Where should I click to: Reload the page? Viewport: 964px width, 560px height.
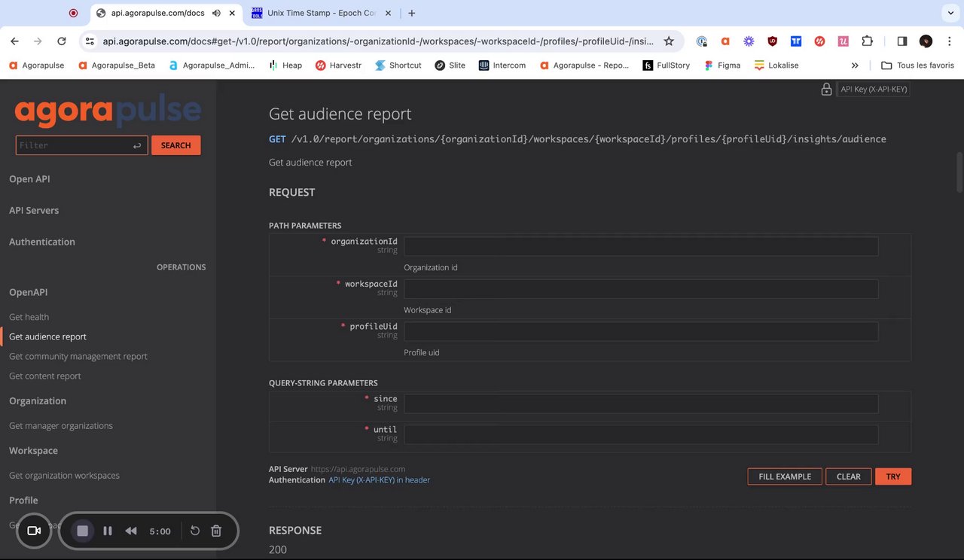point(62,41)
